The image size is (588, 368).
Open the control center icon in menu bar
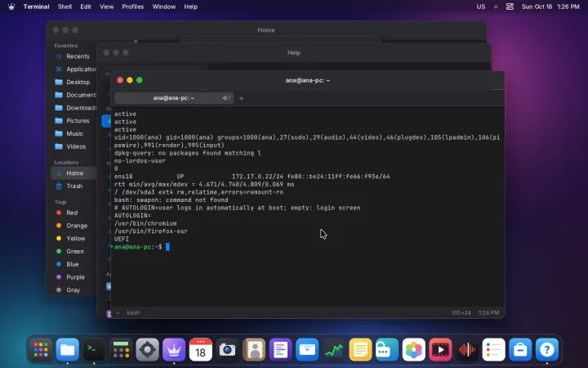[x=510, y=7]
